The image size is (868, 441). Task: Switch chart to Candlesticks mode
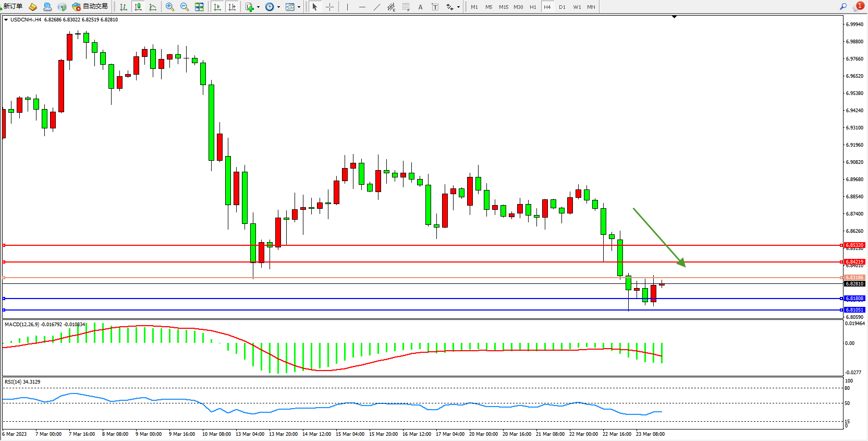coord(138,7)
